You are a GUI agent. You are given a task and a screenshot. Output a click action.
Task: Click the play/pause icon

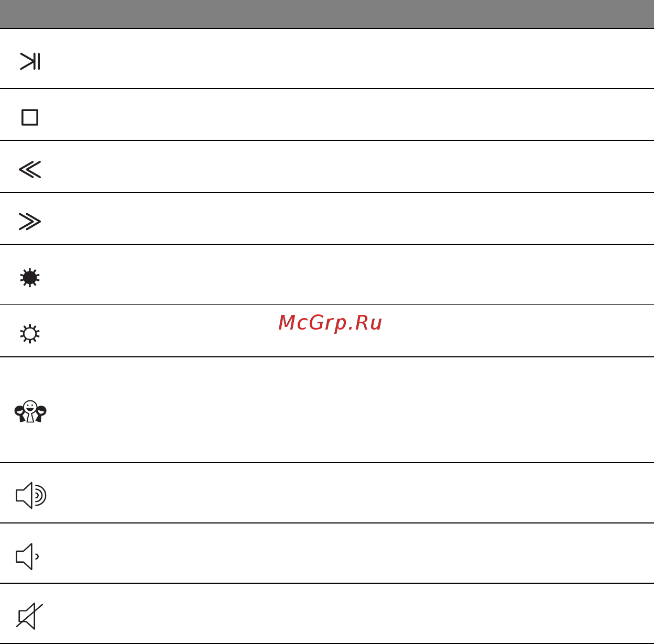[30, 61]
